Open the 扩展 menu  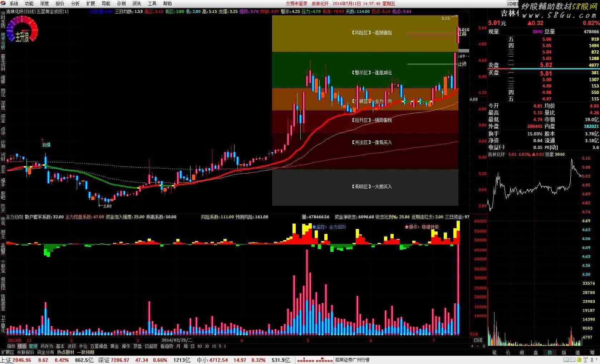[x=91, y=4]
